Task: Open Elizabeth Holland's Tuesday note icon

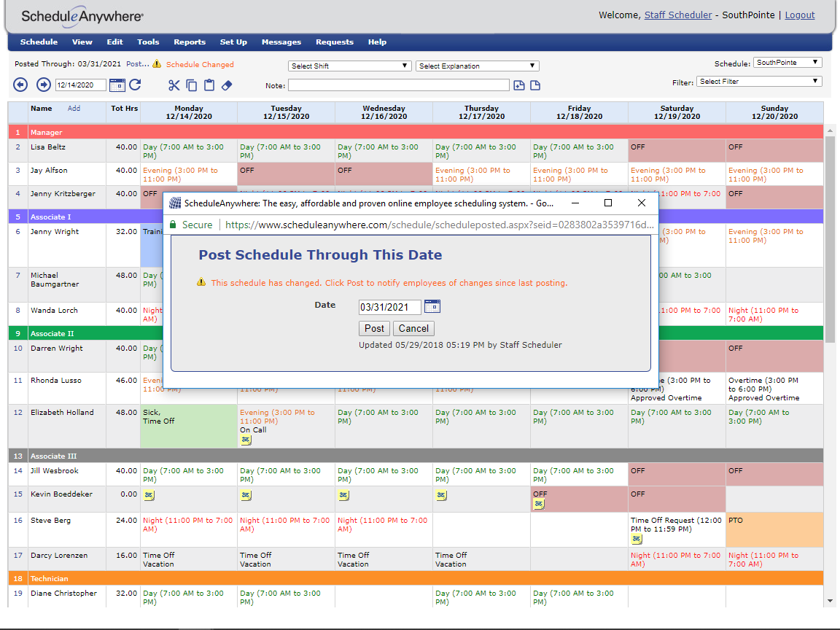Action: (245, 440)
